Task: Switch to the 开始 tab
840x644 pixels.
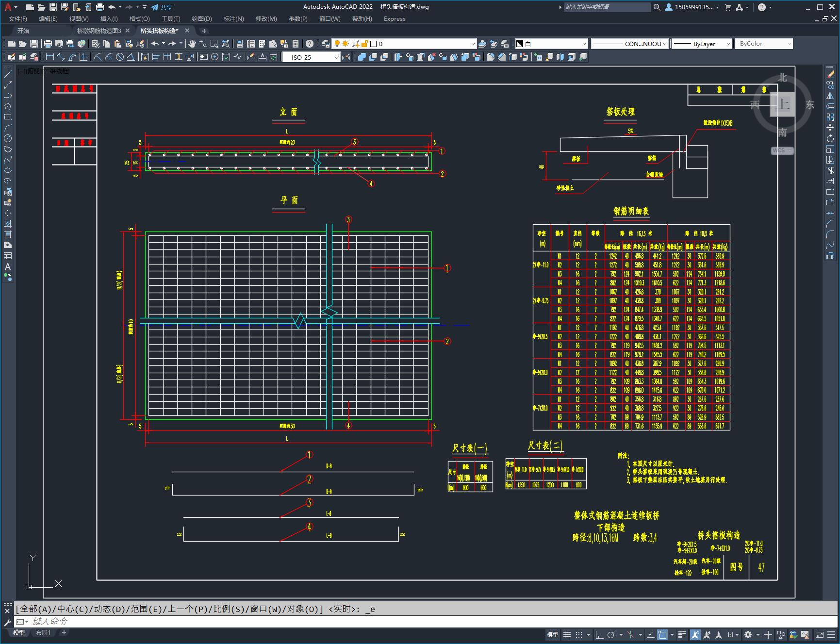Action: [23, 31]
